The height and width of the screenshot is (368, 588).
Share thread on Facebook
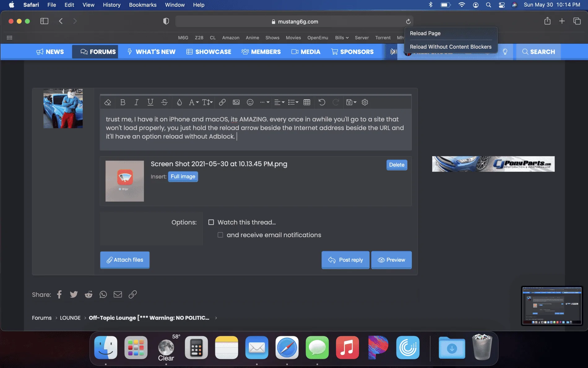coord(59,294)
